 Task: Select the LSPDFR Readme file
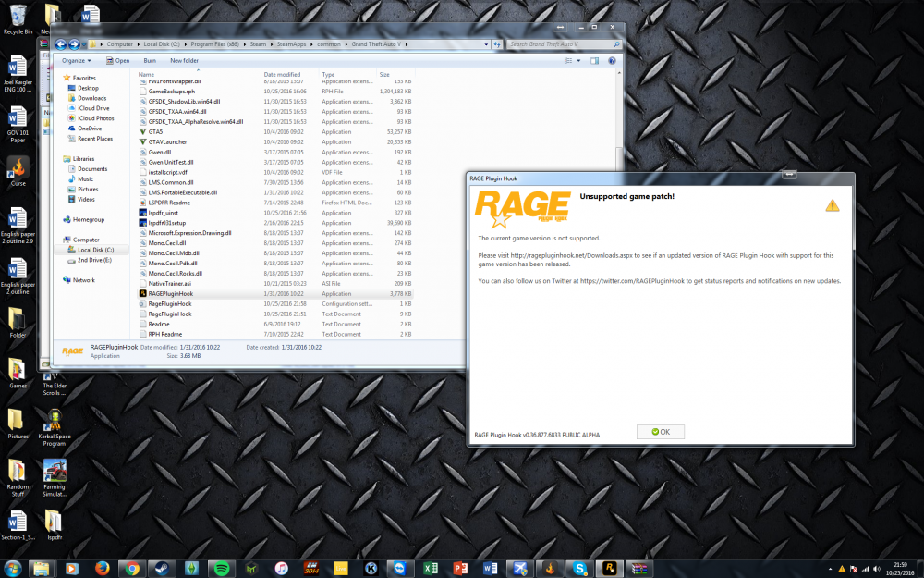pos(169,203)
